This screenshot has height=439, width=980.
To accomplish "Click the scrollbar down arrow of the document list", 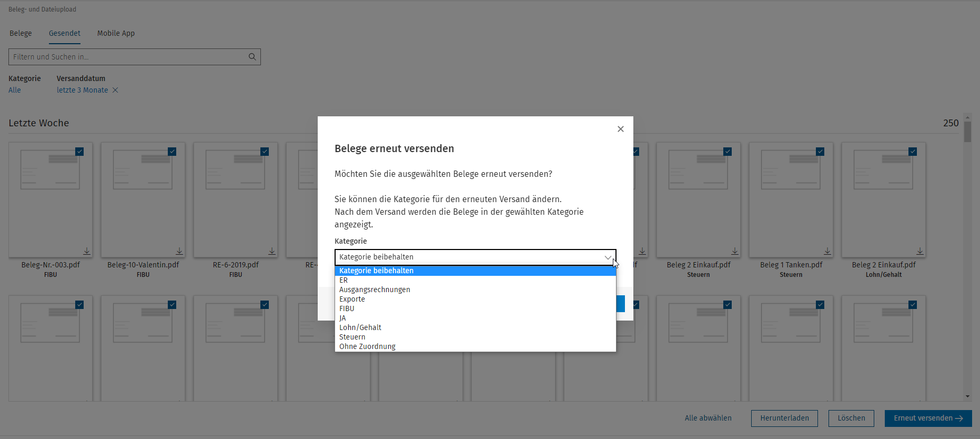I will [x=967, y=396].
